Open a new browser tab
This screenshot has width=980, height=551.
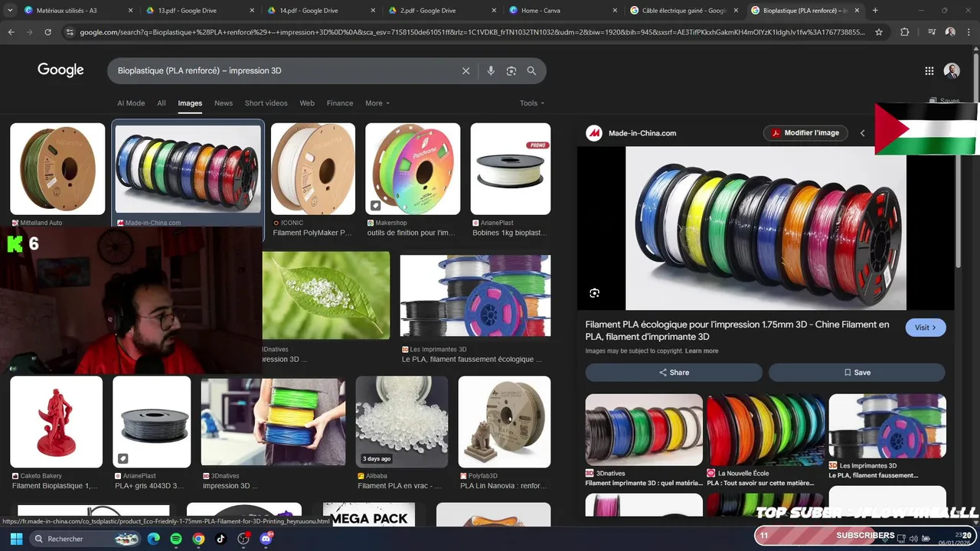tap(875, 11)
